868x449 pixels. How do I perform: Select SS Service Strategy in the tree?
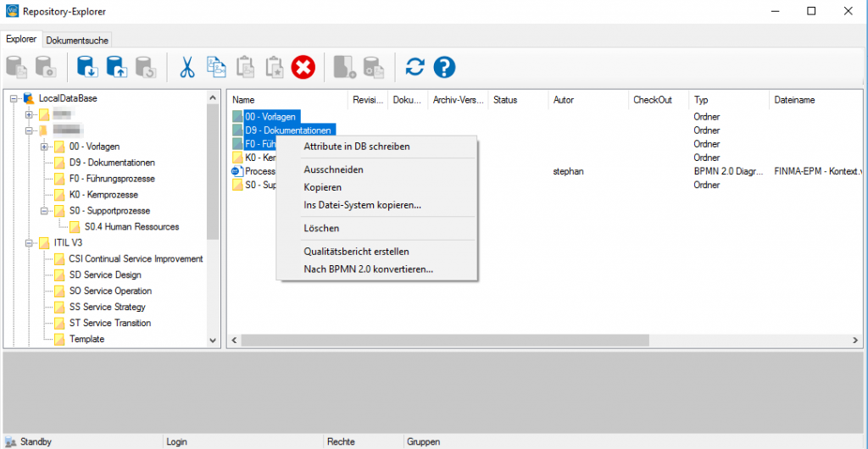tap(108, 307)
